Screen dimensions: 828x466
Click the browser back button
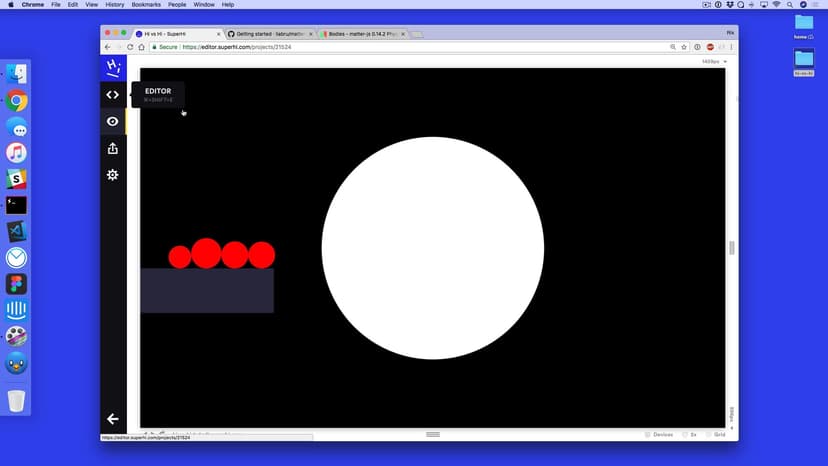coord(107,47)
